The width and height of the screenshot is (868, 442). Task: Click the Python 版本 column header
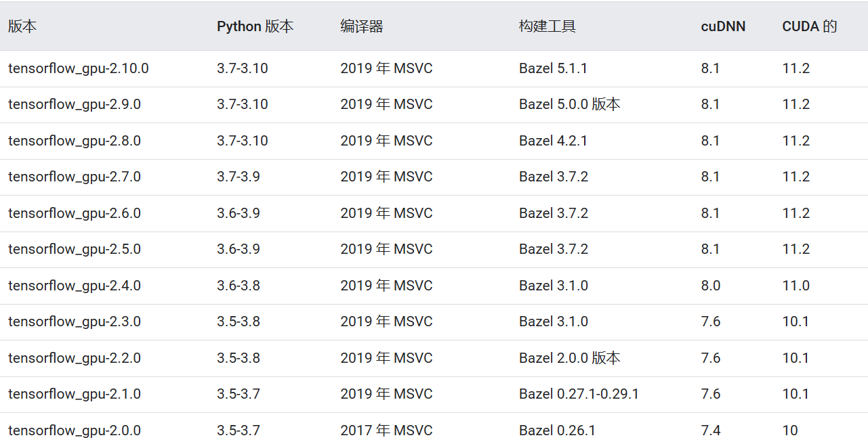(x=255, y=26)
